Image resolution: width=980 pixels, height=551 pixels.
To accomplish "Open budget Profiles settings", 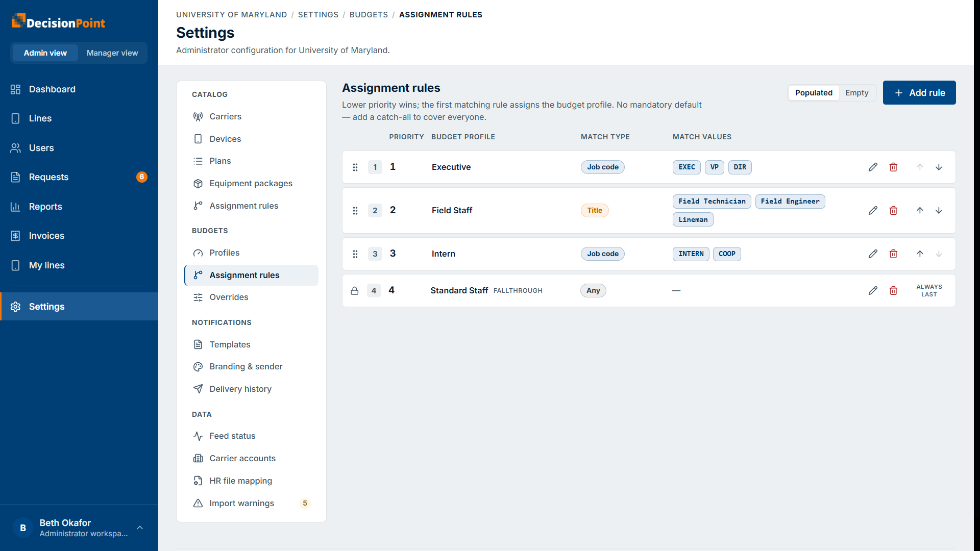I will [x=251, y=253].
